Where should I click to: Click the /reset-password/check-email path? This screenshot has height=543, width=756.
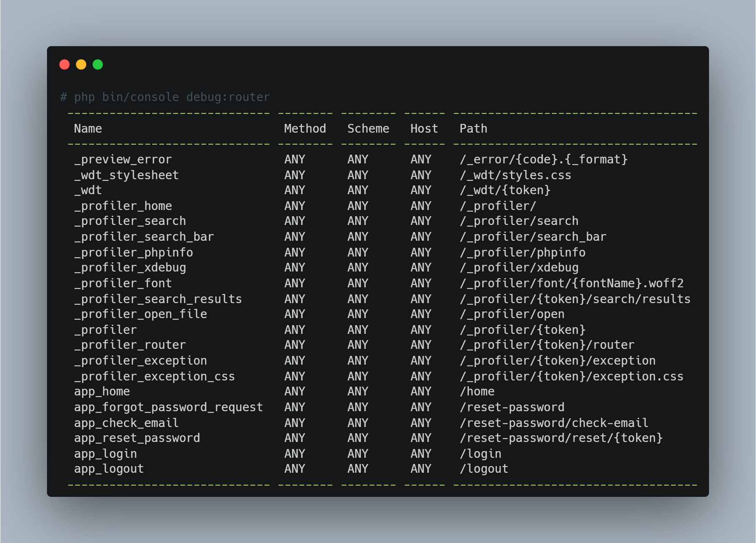tap(554, 423)
